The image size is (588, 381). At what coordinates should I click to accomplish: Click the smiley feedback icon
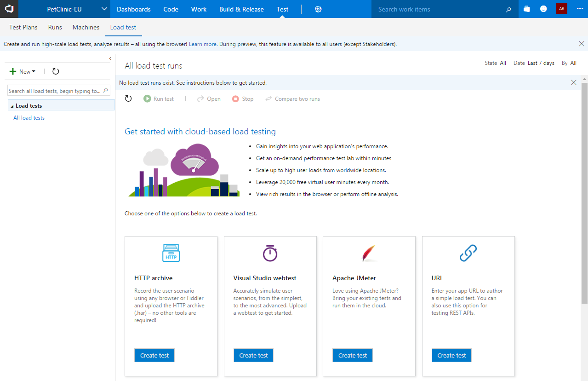tap(543, 9)
